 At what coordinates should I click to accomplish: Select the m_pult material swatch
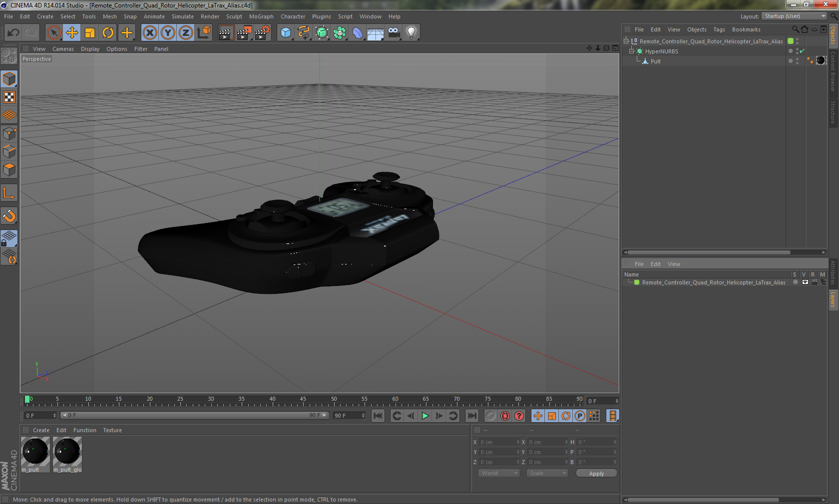[35, 454]
